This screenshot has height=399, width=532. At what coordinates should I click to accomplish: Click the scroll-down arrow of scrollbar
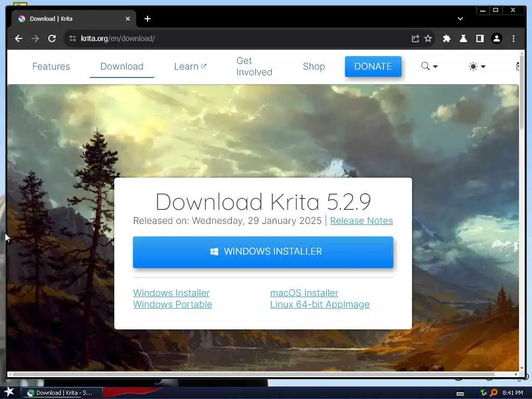[522, 368]
